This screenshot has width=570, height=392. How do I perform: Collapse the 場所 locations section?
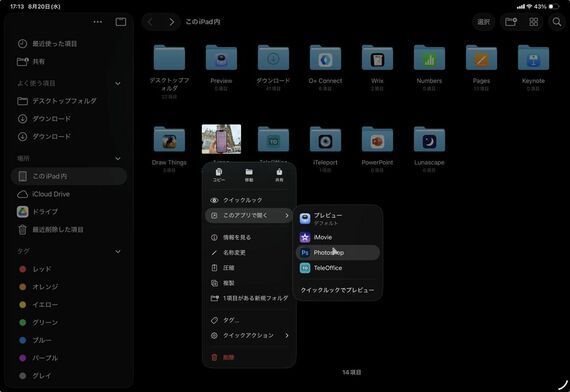coord(118,159)
